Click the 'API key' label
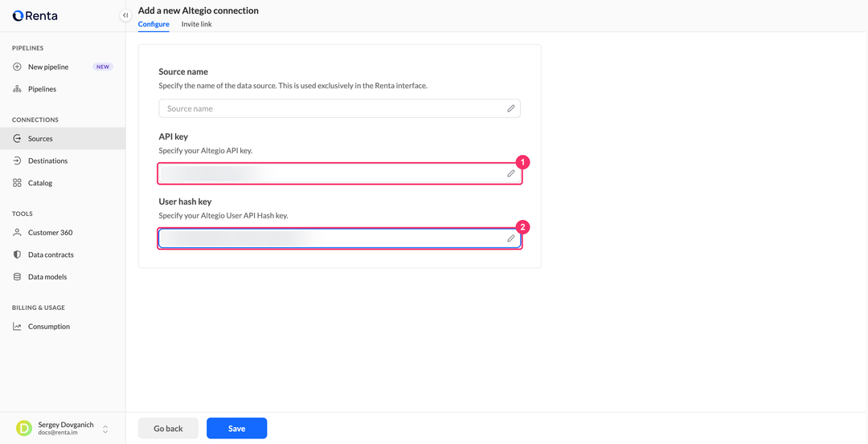The width and height of the screenshot is (868, 444). [174, 136]
